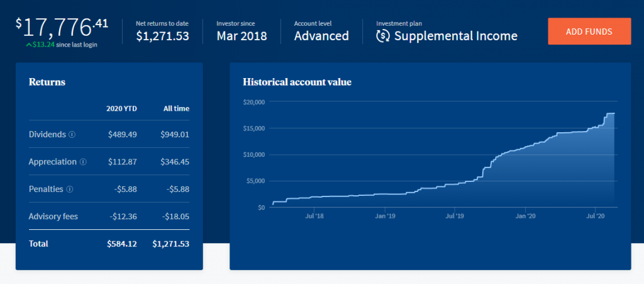Click the Total all-time value $1,271.53

point(170,244)
